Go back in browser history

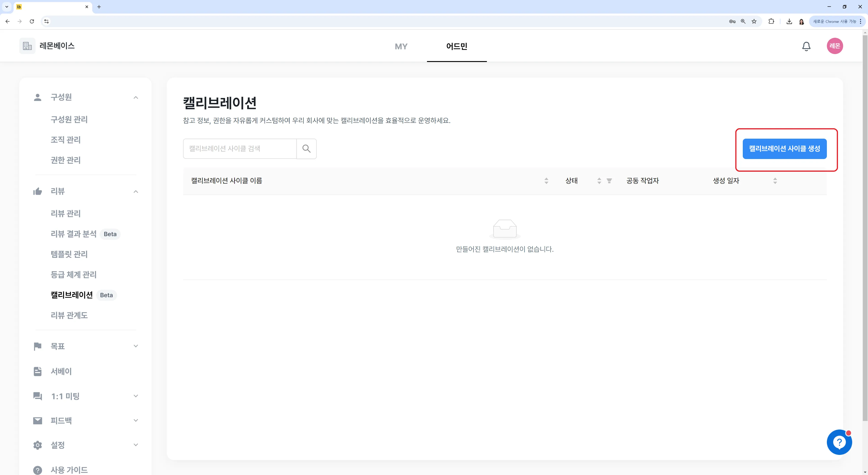click(x=7, y=21)
